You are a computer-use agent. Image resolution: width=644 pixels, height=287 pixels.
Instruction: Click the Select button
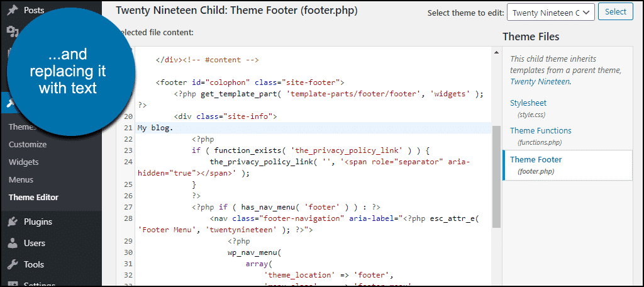(x=615, y=12)
